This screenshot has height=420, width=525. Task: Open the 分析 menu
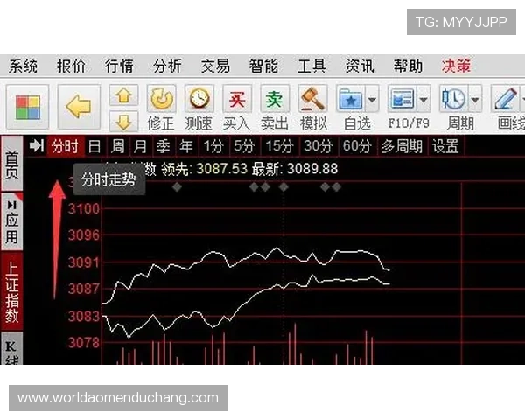coord(167,66)
